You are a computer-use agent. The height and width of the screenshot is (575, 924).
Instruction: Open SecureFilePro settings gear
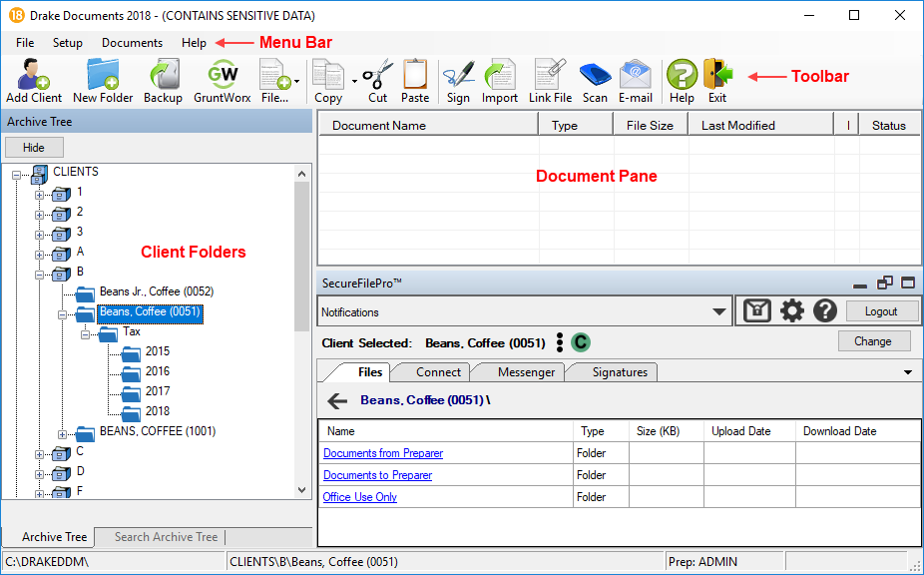tap(792, 310)
